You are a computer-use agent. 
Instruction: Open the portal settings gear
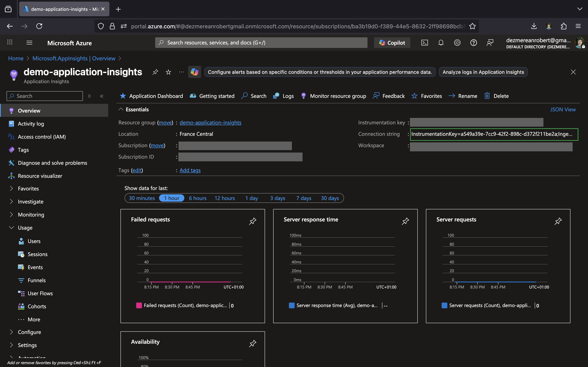click(x=457, y=42)
